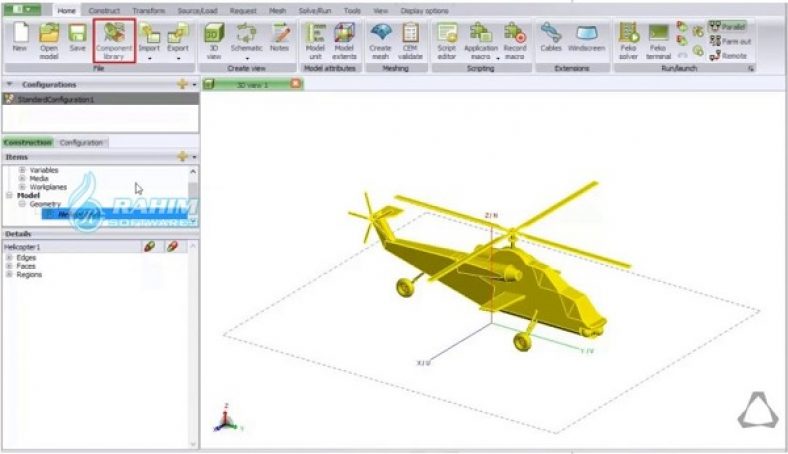Toggle the Remote run option
The height and width of the screenshot is (454, 788).
point(728,56)
